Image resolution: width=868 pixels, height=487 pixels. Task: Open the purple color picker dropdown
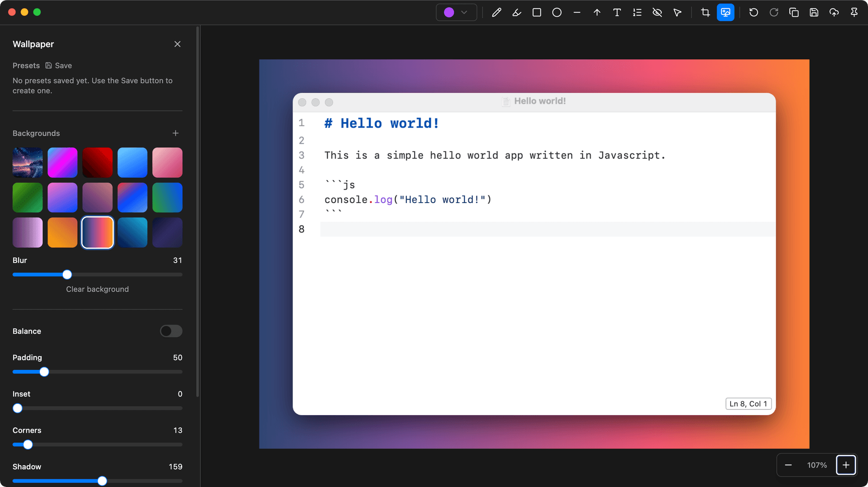tap(456, 13)
